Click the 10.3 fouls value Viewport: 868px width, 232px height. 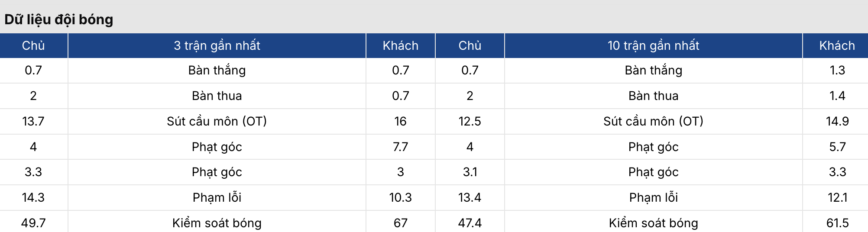[x=400, y=197]
